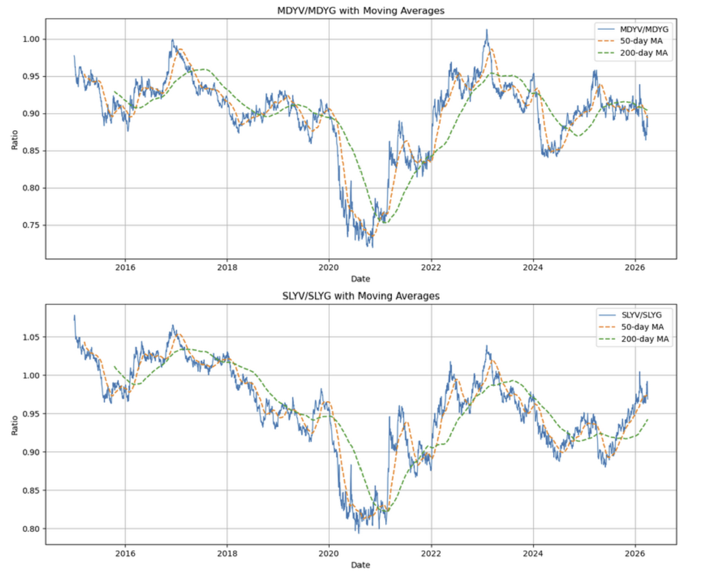This screenshot has height=588, width=718.
Task: Click the bottom chart's "Date" x-axis label
Action: (360, 565)
